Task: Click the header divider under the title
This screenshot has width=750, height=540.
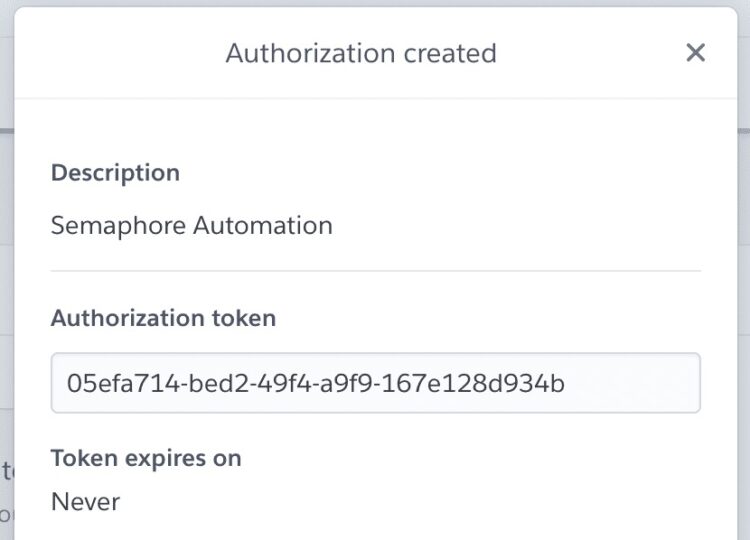Action: pyautogui.click(x=375, y=99)
